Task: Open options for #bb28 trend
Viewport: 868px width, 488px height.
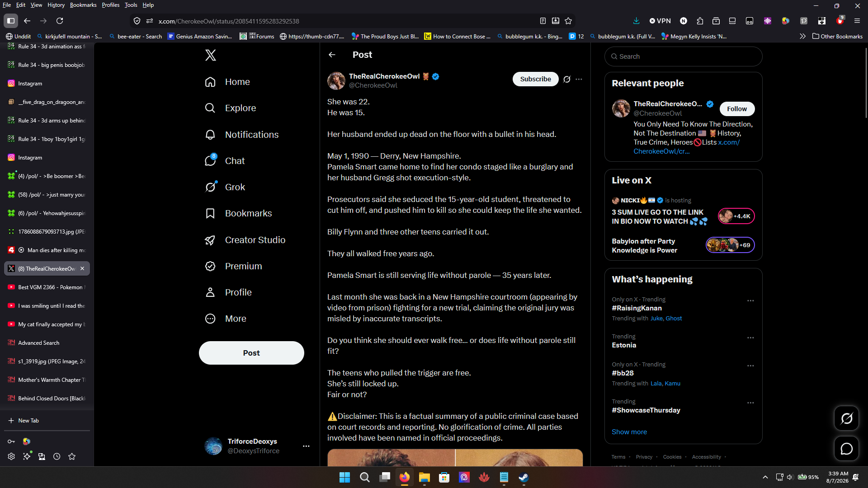Action: [750, 366]
